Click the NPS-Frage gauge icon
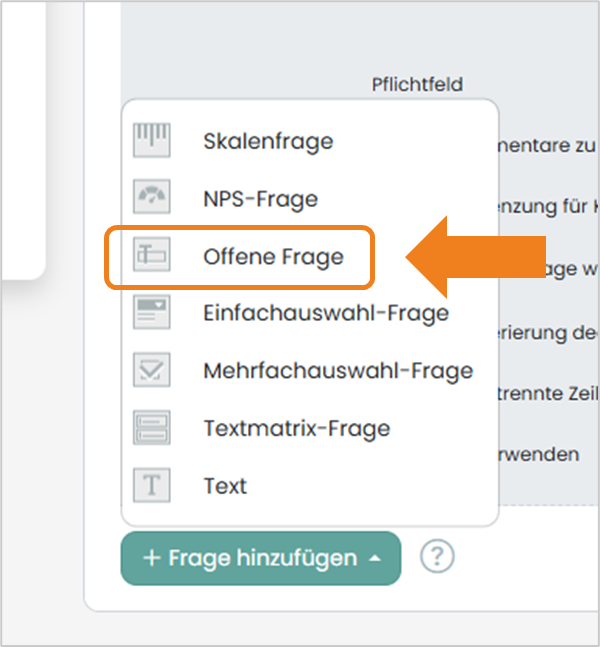The height and width of the screenshot is (647, 600). [151, 197]
